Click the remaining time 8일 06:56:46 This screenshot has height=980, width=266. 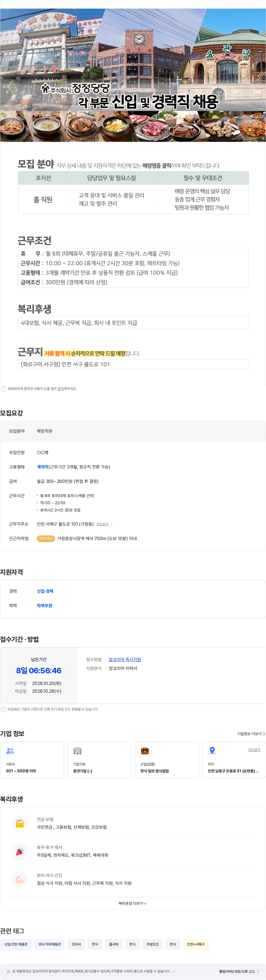39,671
